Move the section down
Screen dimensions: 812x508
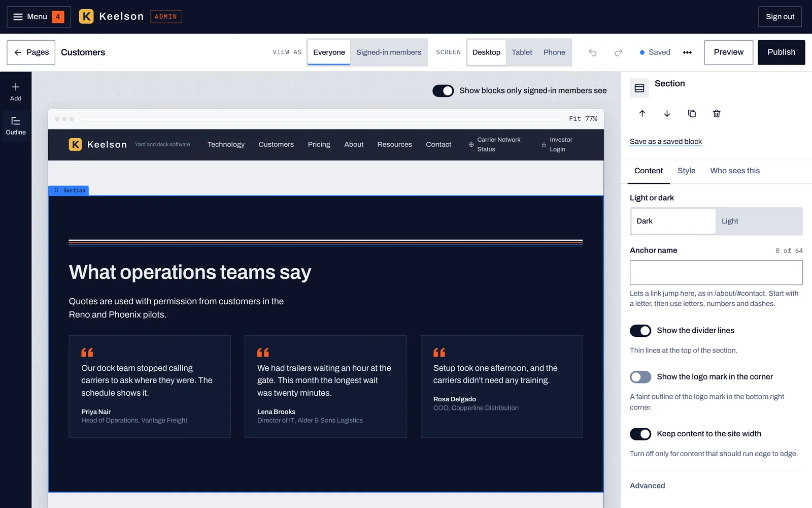(667, 113)
